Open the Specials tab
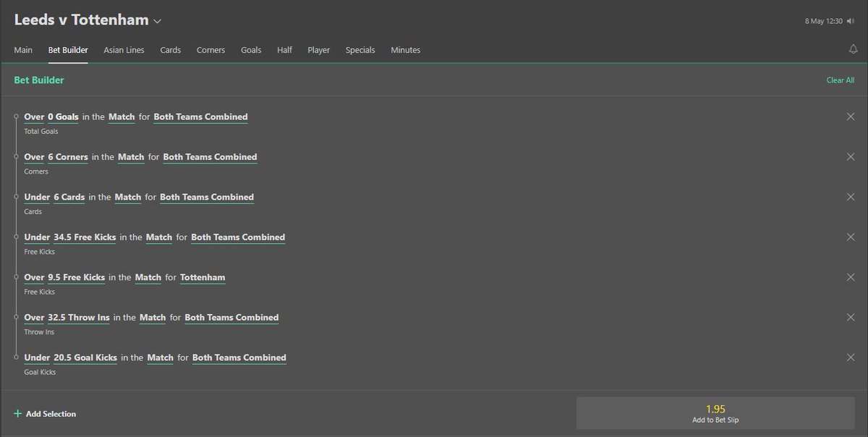Screen dimensions: 868x437 pos(360,50)
